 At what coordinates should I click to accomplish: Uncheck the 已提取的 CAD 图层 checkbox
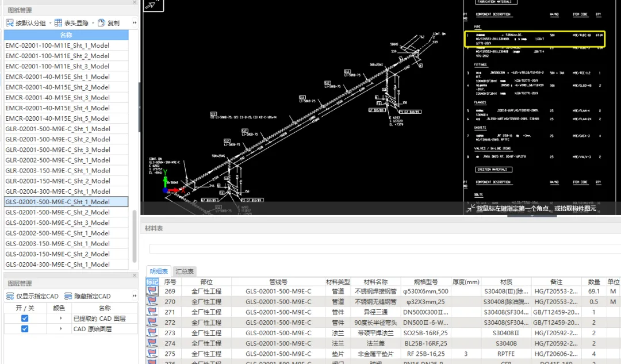25,319
